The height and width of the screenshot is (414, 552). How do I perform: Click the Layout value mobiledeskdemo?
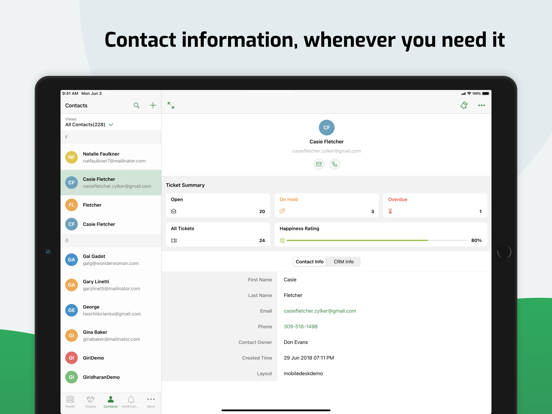point(303,374)
